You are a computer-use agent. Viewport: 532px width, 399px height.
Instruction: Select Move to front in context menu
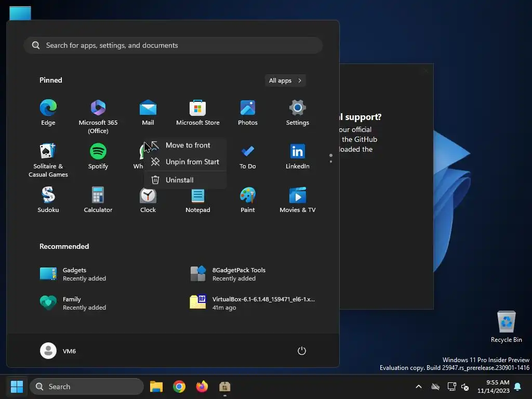coord(185,145)
